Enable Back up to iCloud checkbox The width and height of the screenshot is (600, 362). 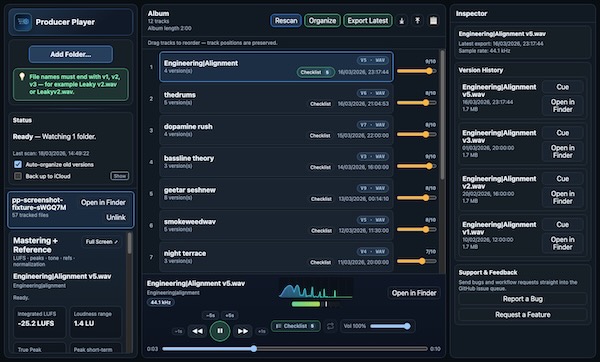(18, 176)
